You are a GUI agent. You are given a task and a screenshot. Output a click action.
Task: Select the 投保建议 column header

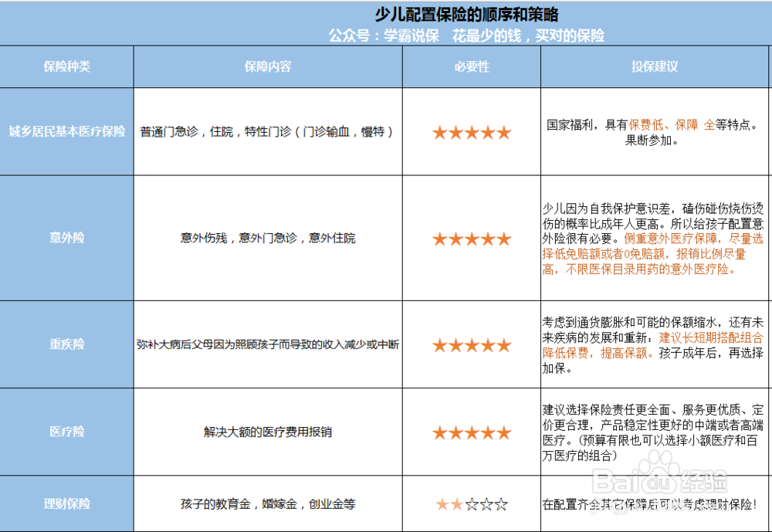click(655, 66)
